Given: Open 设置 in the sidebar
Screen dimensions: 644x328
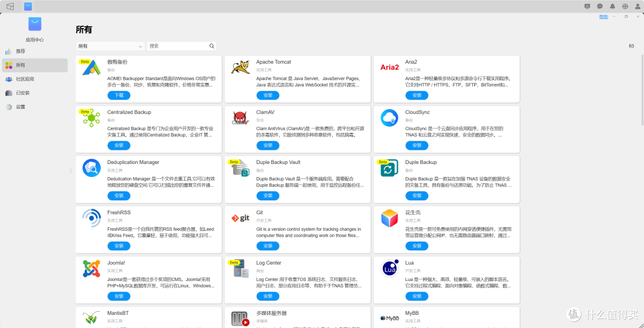Looking at the screenshot, I should [x=35, y=107].
